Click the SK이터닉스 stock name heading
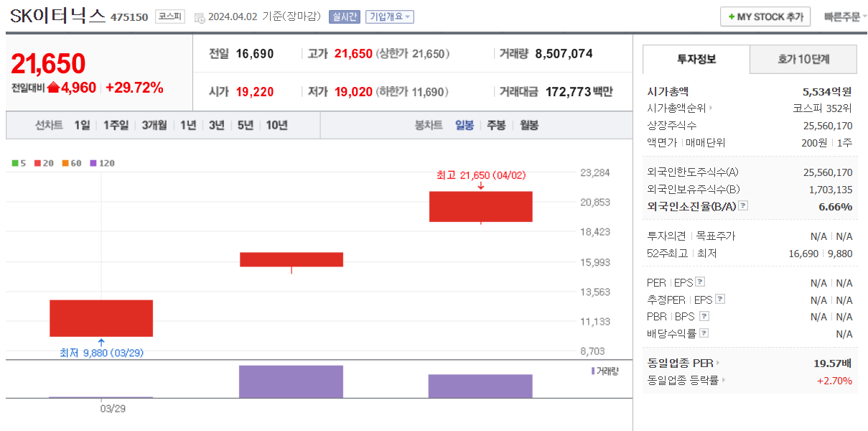Viewport: 868px width, 431px height. tap(57, 16)
